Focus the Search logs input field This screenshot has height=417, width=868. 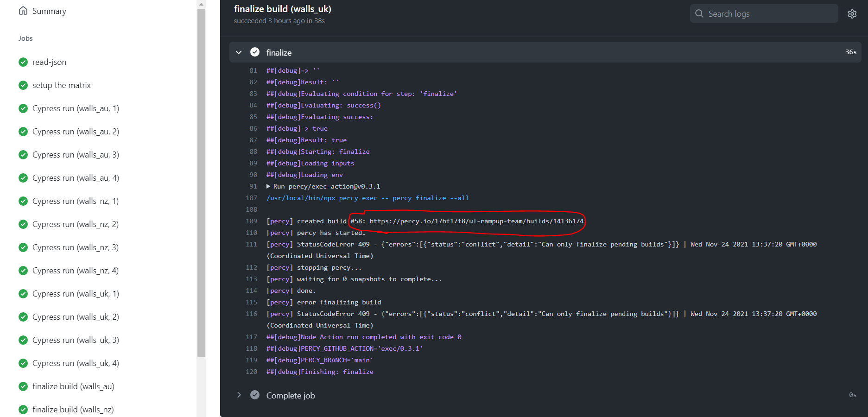[764, 13]
